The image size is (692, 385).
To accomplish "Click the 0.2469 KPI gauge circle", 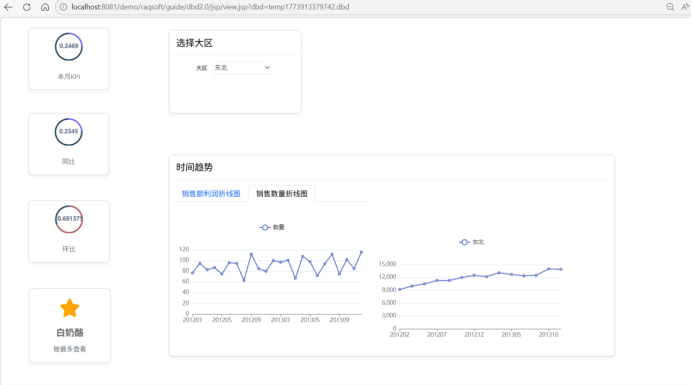I will 69,46.
